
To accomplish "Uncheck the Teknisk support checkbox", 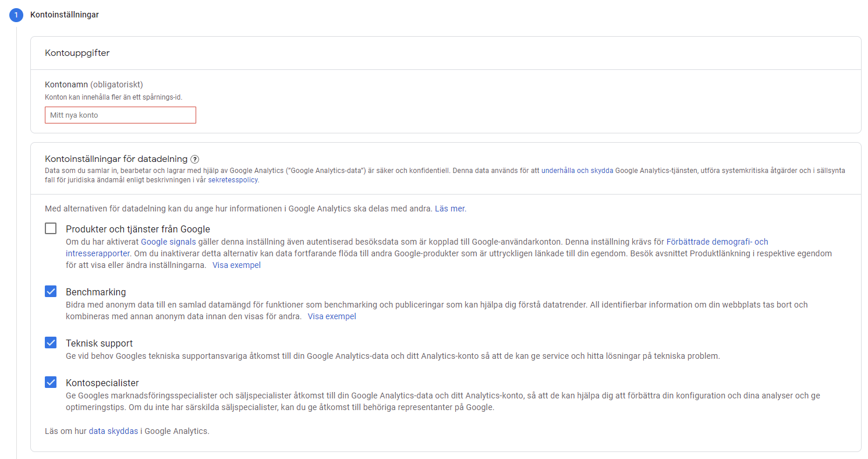I will point(51,343).
